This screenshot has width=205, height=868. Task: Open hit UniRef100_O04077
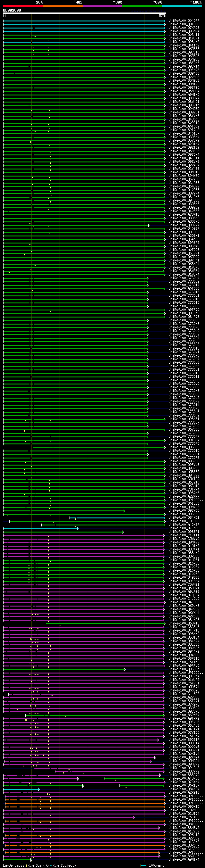coord(184,21)
